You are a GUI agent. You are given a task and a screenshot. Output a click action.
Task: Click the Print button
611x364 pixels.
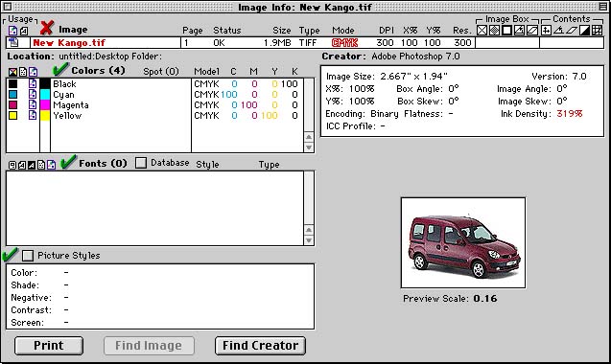[49, 346]
